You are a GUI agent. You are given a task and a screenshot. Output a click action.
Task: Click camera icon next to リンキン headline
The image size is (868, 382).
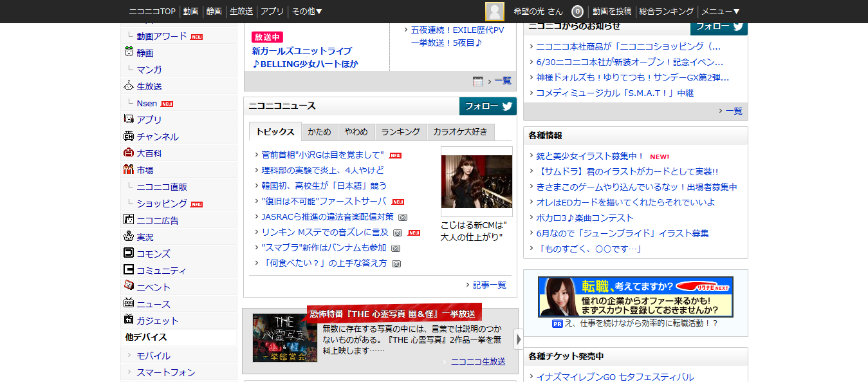coord(398,233)
